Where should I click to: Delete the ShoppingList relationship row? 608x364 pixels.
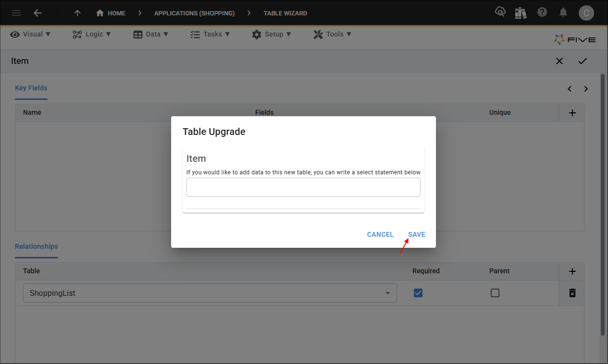click(x=572, y=293)
